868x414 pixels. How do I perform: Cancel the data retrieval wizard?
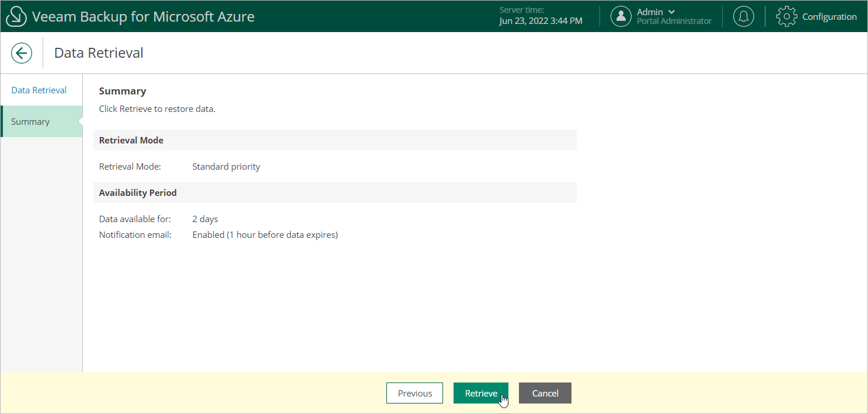(x=545, y=393)
